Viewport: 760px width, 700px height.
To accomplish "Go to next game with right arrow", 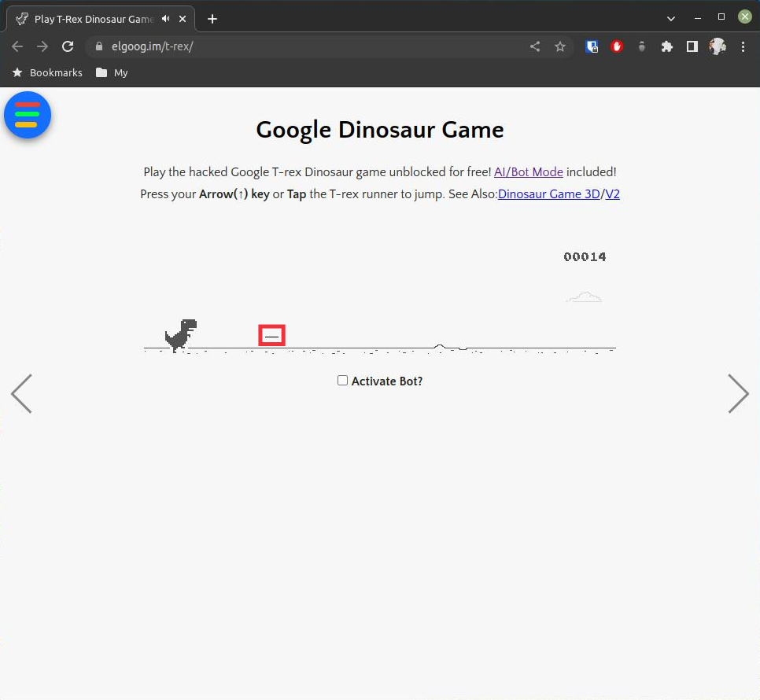I will point(738,393).
